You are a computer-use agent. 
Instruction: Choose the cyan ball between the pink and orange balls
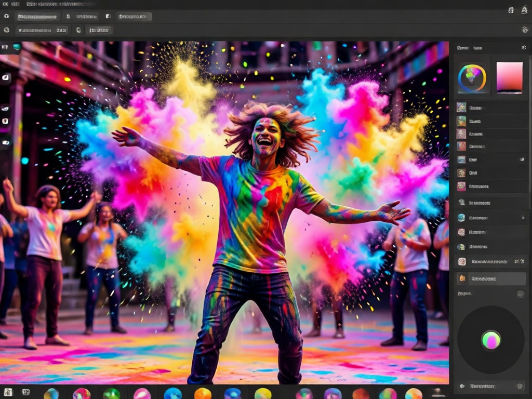click(x=172, y=394)
